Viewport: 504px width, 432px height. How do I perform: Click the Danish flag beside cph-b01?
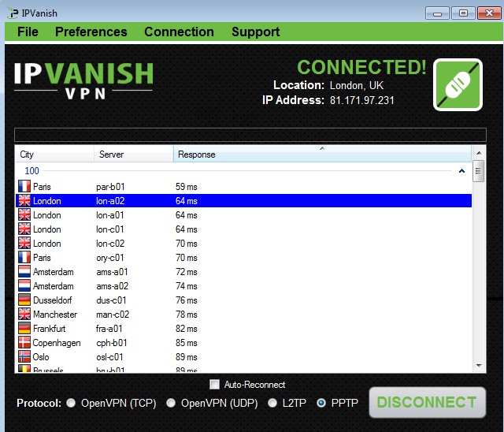tap(24, 342)
